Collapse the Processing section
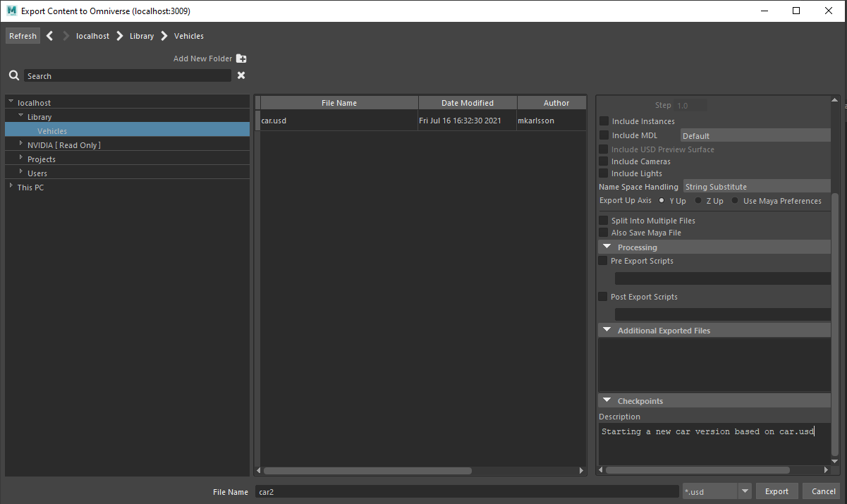This screenshot has width=847, height=504. [607, 247]
